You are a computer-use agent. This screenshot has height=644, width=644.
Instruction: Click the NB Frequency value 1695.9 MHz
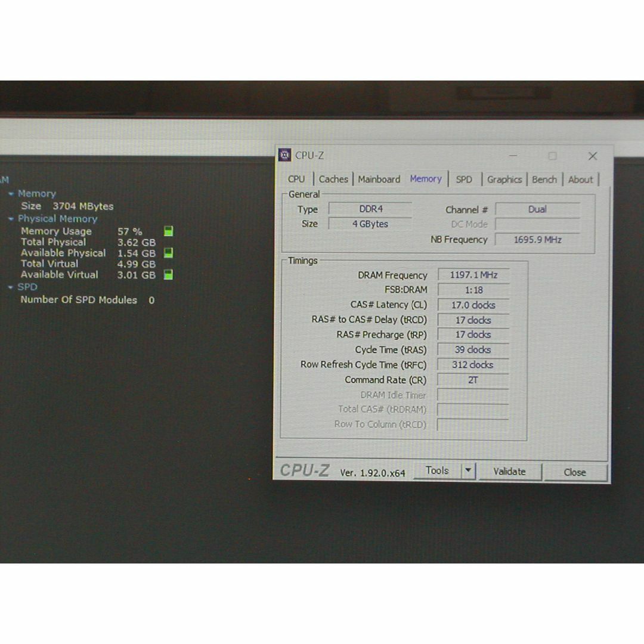(537, 240)
